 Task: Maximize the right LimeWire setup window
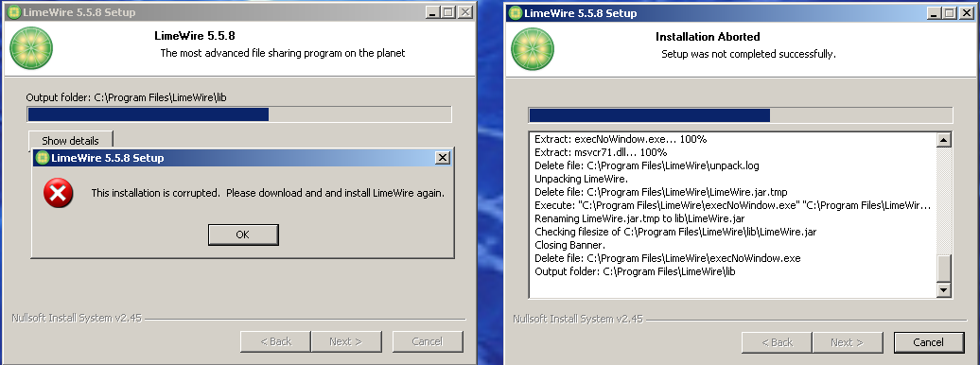point(950,12)
